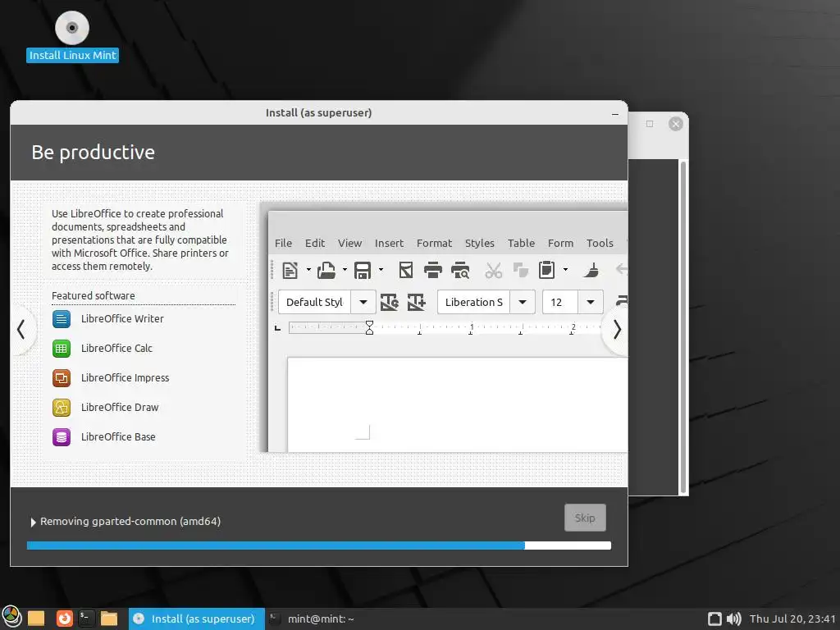840x630 pixels.
Task: Click the Form menu in slideshow
Action: pyautogui.click(x=560, y=243)
